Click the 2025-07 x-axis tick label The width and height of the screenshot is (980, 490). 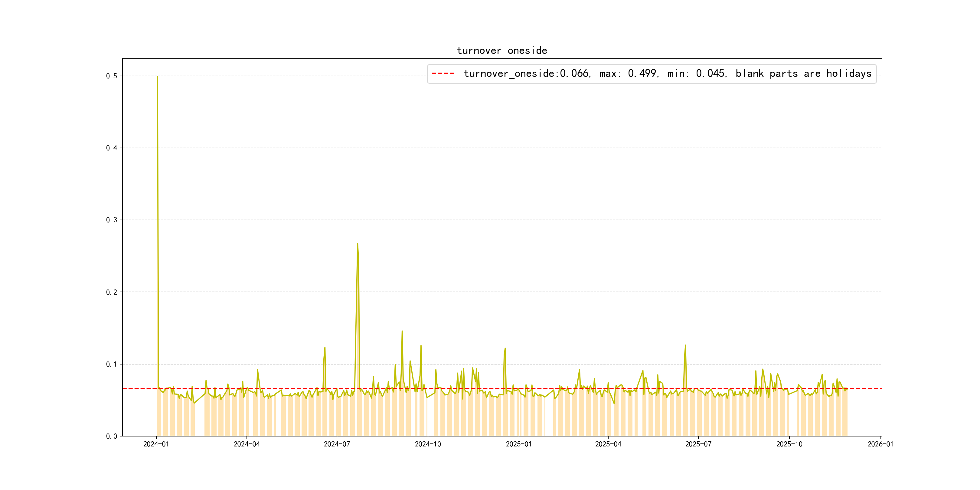[698, 444]
